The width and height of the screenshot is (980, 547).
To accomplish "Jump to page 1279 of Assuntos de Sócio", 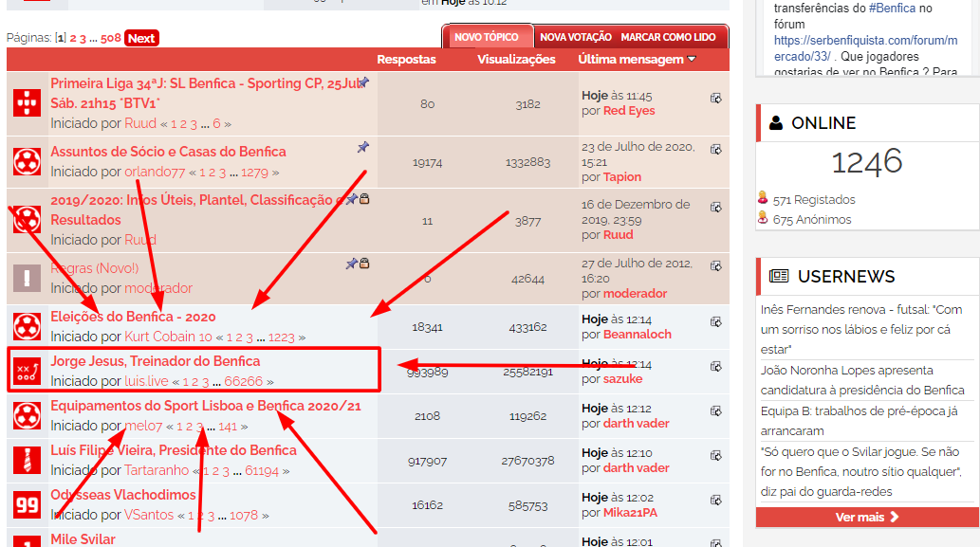I will 254,173.
